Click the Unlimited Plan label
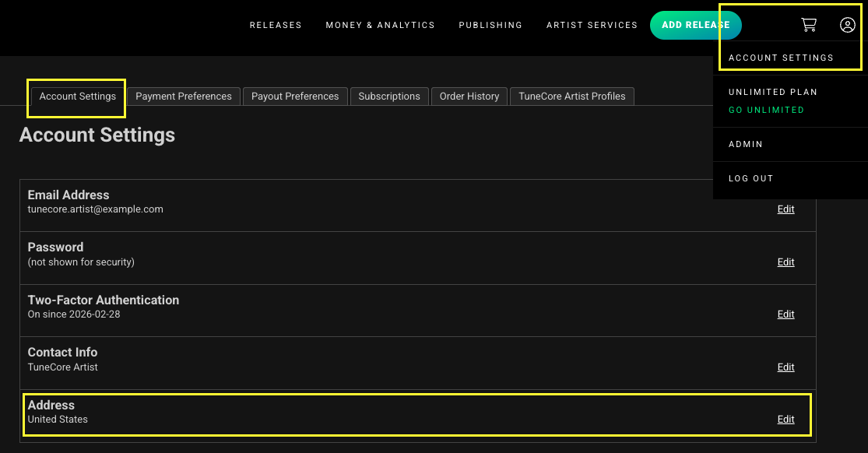This screenshot has height=453, width=868. pos(773,92)
